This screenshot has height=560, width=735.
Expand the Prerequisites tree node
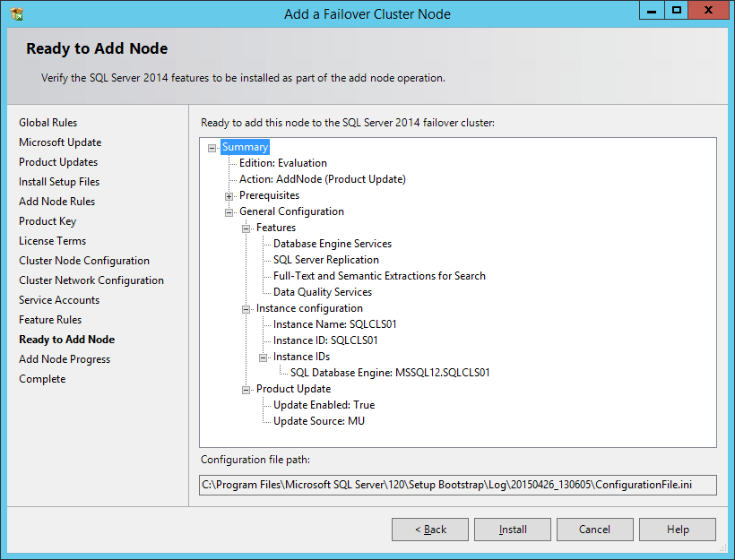229,197
